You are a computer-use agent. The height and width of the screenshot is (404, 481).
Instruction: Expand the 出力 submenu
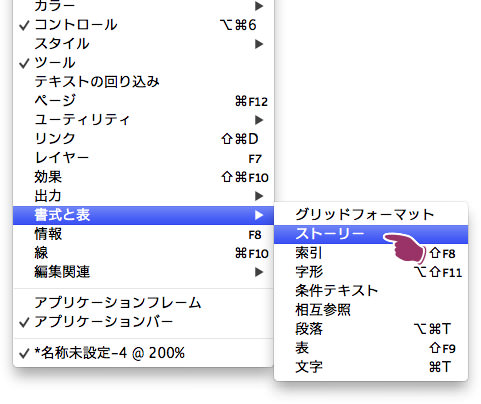(x=143, y=196)
